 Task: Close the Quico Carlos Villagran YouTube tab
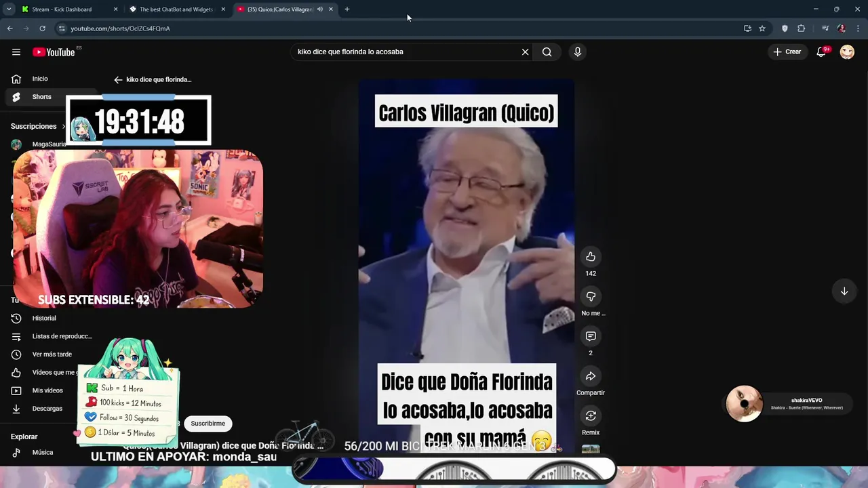click(x=331, y=9)
